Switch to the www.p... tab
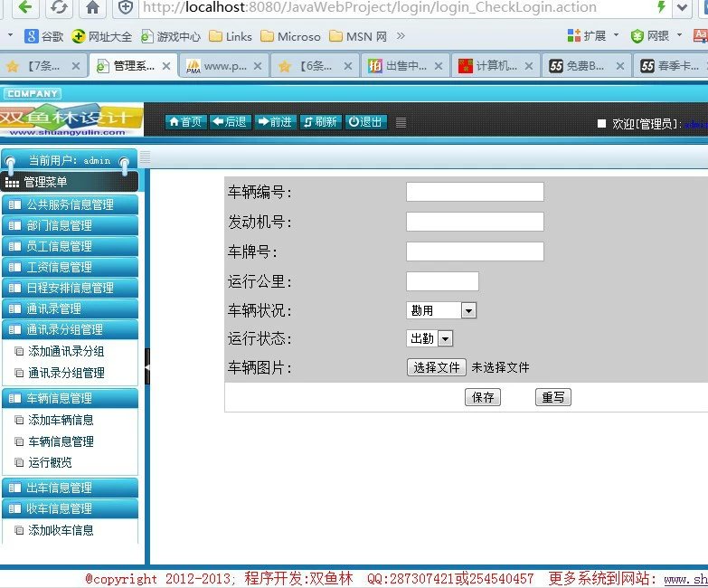Image resolution: width=708 pixels, height=588 pixels. click(x=224, y=66)
